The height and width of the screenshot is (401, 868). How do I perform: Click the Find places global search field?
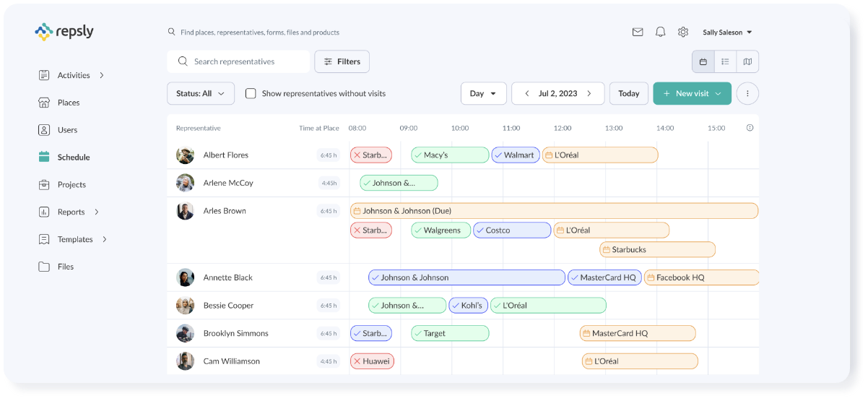tap(260, 33)
